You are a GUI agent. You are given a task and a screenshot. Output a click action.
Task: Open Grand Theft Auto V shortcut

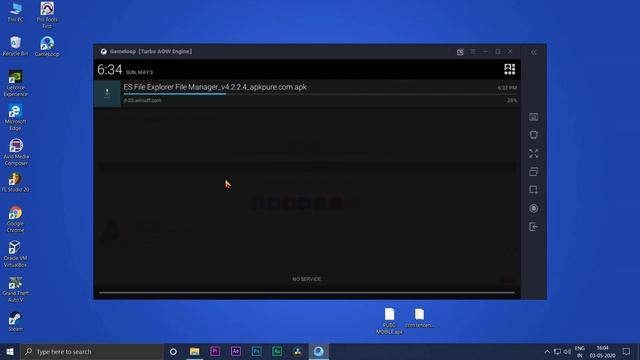click(16, 289)
